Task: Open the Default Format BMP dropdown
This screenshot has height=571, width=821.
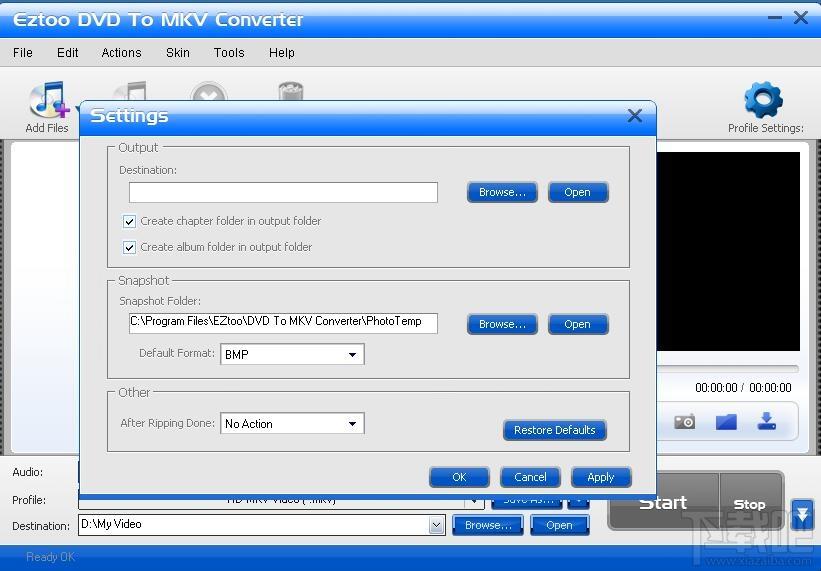Action: (x=292, y=354)
